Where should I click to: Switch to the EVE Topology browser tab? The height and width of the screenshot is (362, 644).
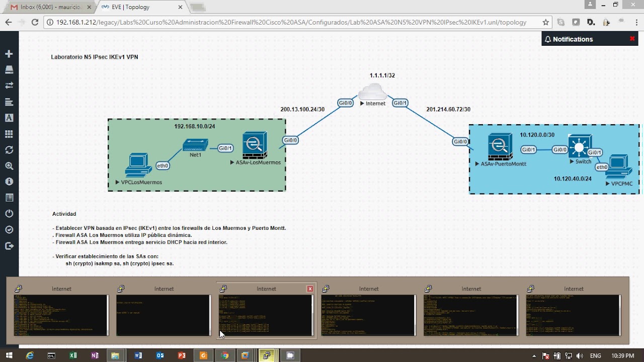141,7
